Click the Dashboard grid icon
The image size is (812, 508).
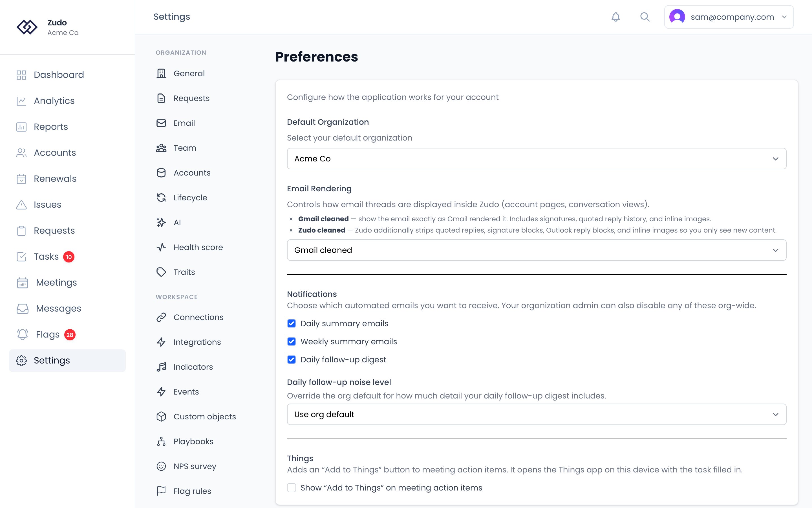coord(21,75)
